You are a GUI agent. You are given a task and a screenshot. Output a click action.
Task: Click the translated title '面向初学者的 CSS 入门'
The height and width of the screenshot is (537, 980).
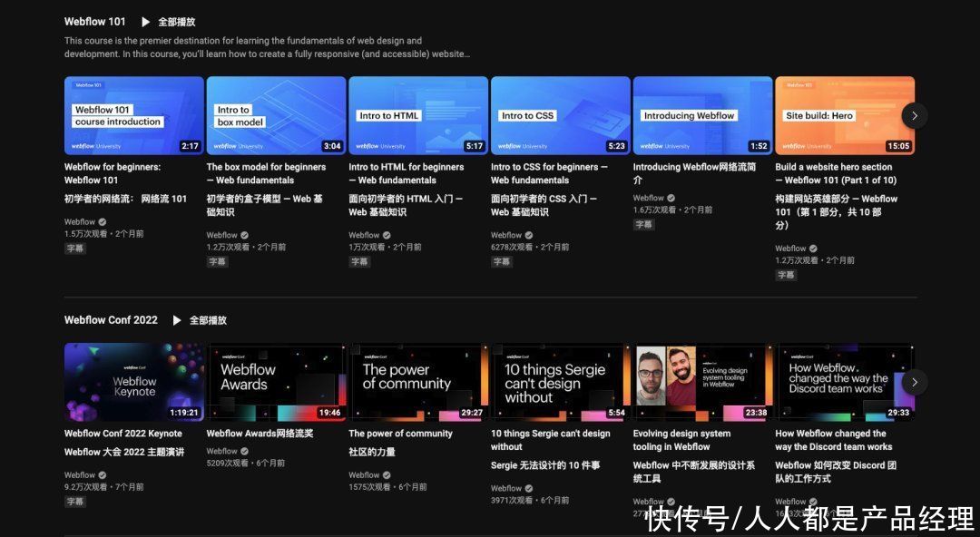(x=544, y=205)
